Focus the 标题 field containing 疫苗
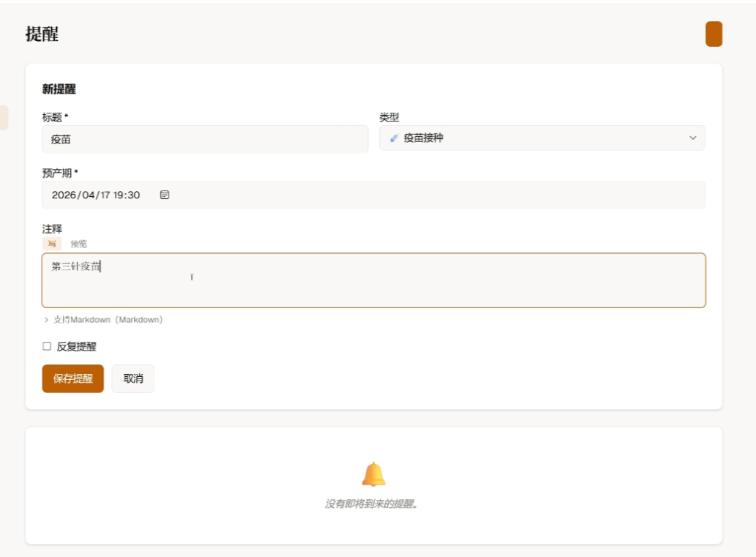 pyautogui.click(x=205, y=139)
